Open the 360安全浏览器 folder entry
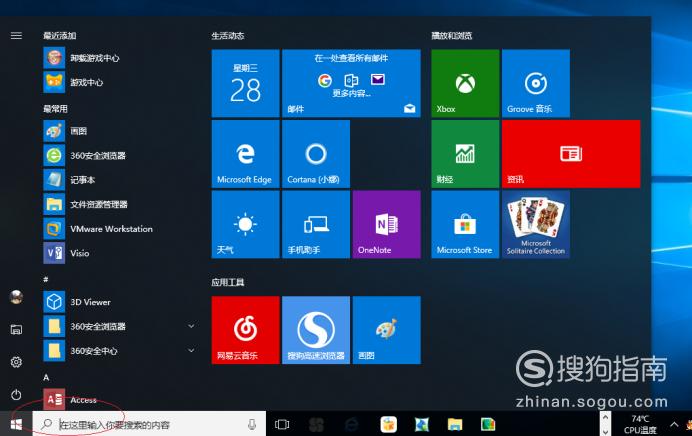Screen dimensions: 692x436 click(119, 326)
